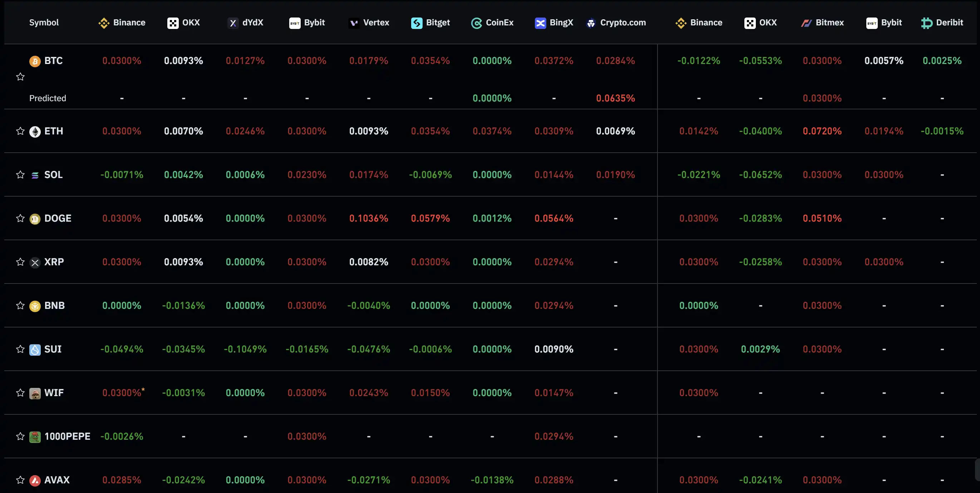Viewport: 980px width, 493px height.
Task: Toggle favorite star for ETH
Action: 20,131
